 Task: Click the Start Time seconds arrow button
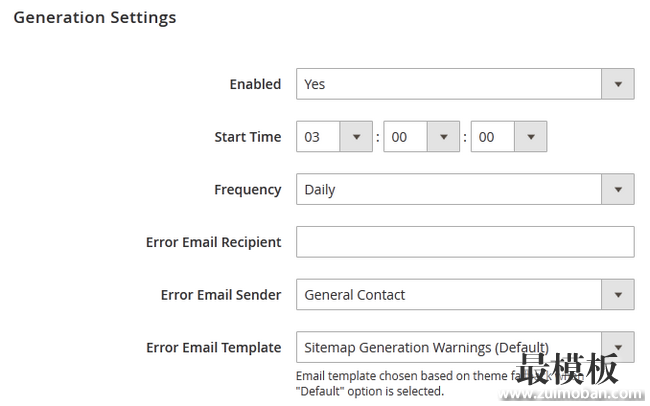[531, 137]
